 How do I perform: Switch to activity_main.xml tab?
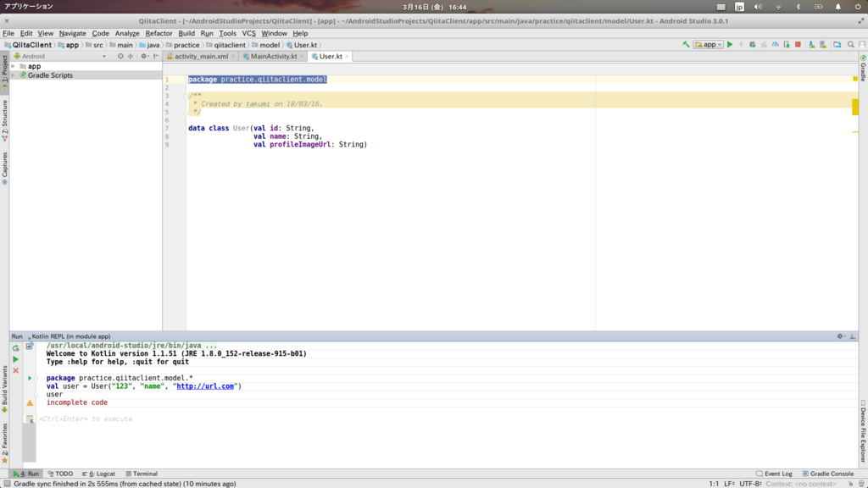coord(201,57)
